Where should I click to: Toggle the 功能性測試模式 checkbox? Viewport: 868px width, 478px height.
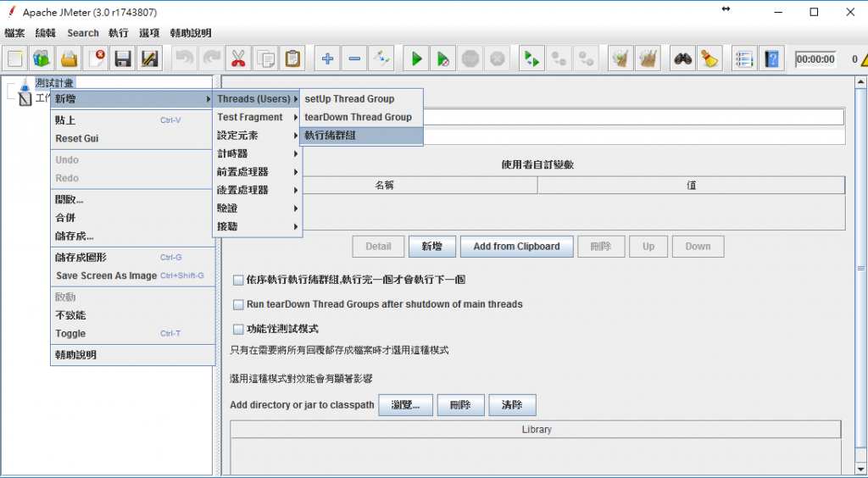238,329
